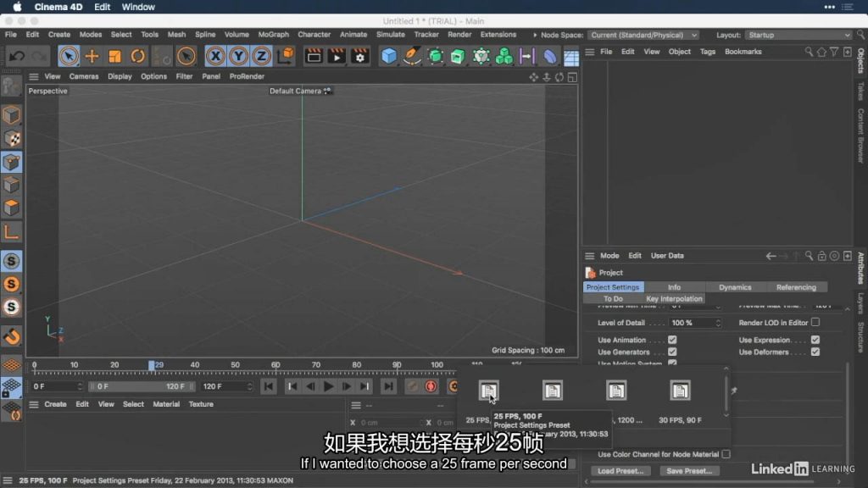Open the Info tab
868x488 pixels.
point(674,287)
